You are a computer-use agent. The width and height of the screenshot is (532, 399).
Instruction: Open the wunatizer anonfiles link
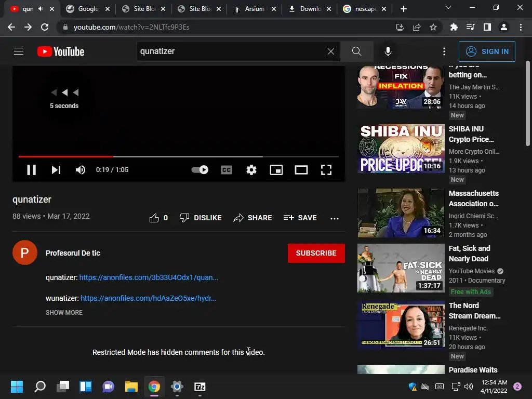pos(149,298)
